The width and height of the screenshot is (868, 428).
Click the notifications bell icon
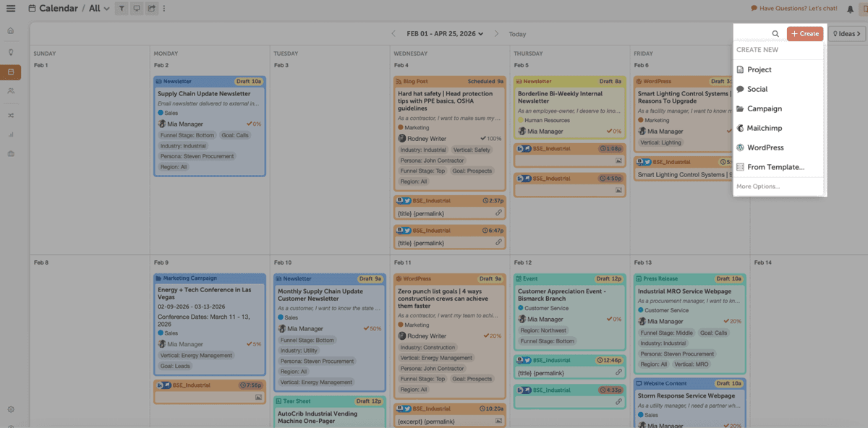850,9
